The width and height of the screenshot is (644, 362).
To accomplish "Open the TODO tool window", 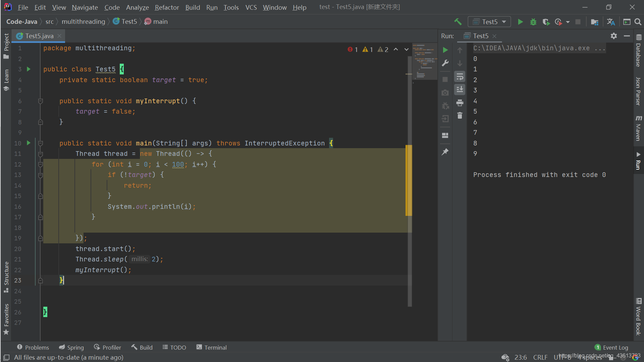I will pyautogui.click(x=174, y=347).
